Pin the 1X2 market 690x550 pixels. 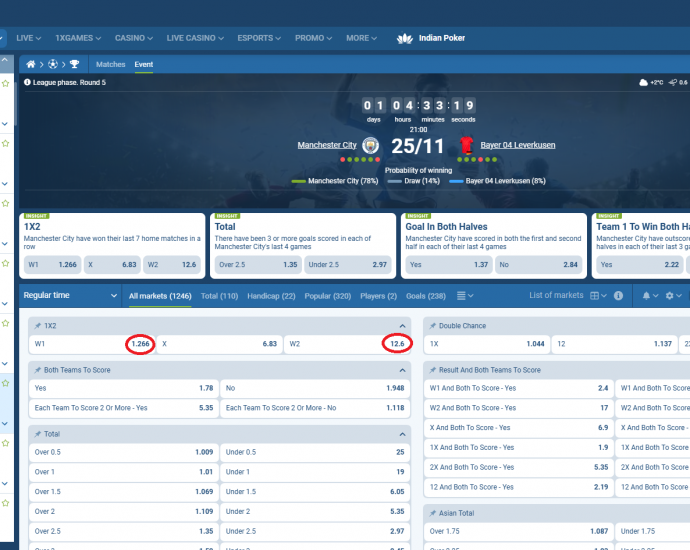click(x=38, y=326)
